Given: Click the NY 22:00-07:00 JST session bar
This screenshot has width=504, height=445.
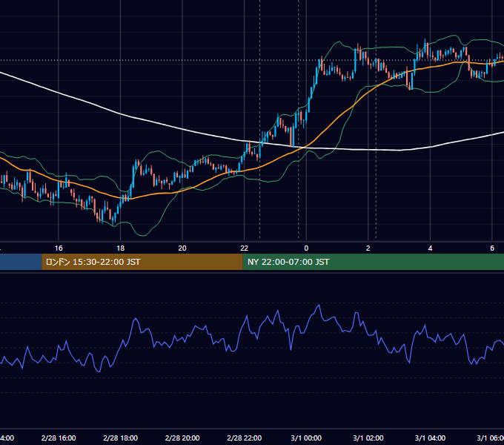Looking at the screenshot, I should click(373, 262).
